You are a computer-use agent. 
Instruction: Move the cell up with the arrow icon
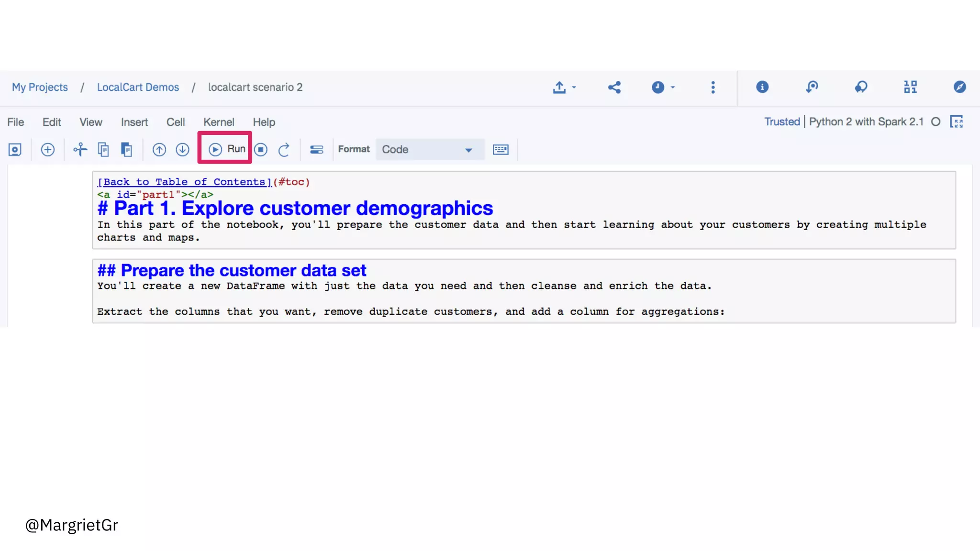[159, 150]
